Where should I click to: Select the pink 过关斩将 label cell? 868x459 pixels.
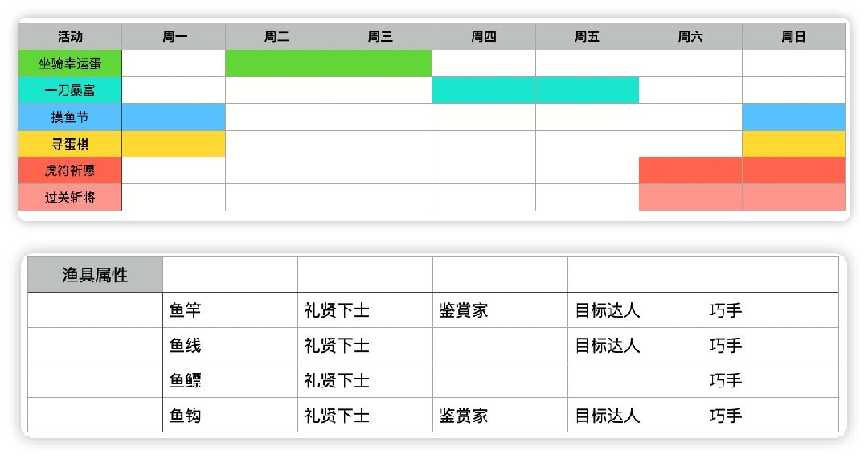70,197
